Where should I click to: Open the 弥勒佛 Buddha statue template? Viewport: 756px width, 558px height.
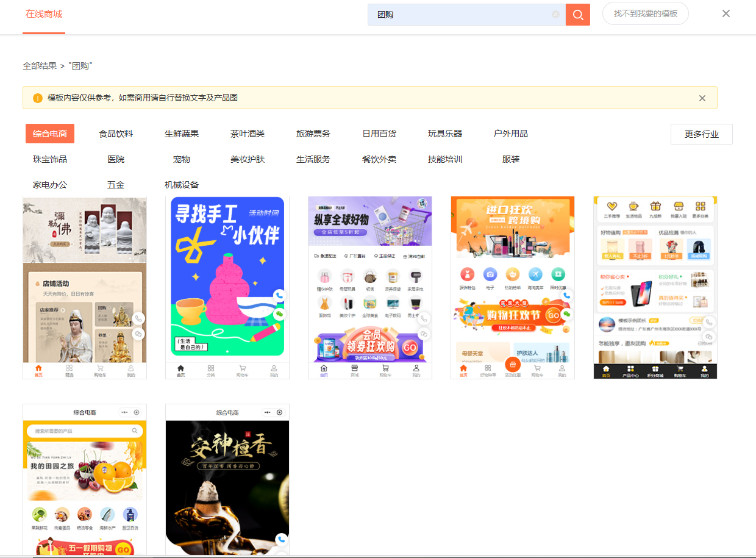85,287
